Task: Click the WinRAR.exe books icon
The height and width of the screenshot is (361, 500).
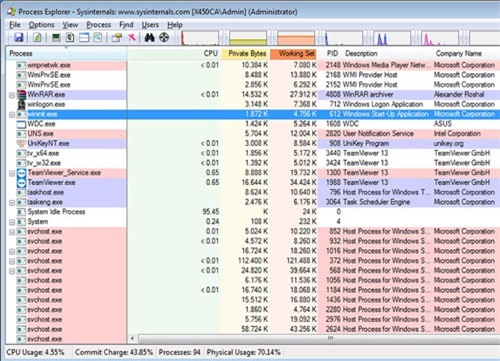Action: (21, 95)
